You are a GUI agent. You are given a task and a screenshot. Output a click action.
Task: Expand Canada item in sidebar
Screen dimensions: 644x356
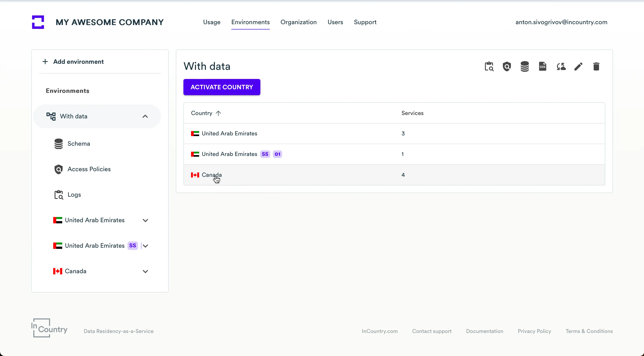tap(145, 271)
